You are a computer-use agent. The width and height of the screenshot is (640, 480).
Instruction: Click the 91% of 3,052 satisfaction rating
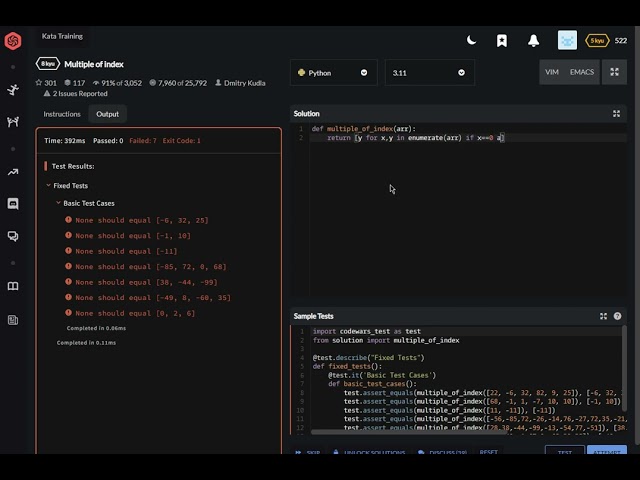point(118,83)
